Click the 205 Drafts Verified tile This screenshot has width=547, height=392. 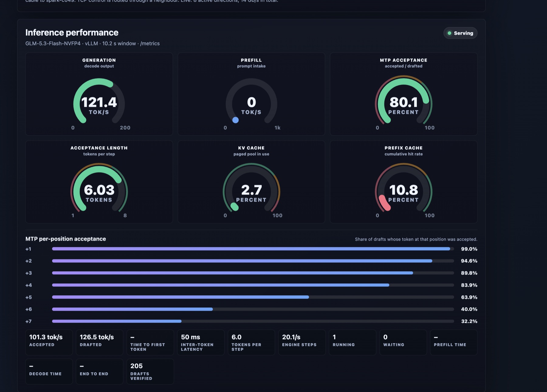pos(150,371)
